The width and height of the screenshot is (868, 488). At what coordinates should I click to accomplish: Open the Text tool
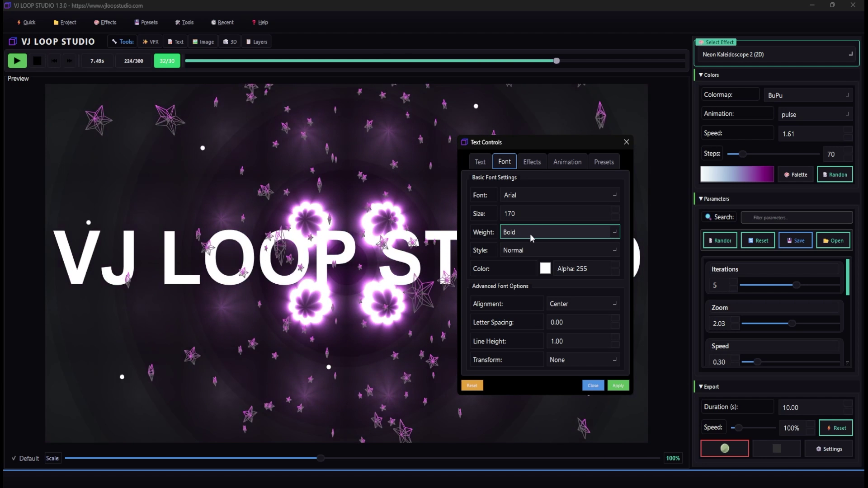pos(175,41)
